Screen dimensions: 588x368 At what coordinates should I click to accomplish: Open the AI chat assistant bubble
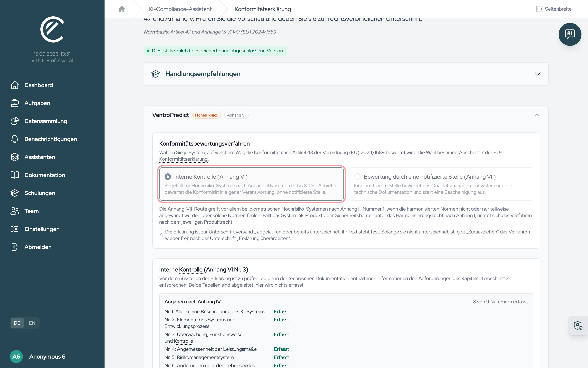point(570,34)
